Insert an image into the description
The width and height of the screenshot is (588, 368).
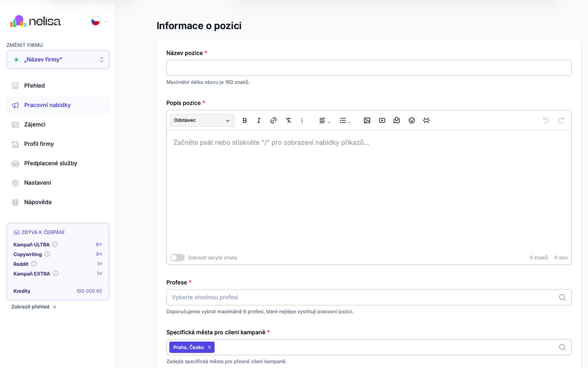click(x=367, y=120)
